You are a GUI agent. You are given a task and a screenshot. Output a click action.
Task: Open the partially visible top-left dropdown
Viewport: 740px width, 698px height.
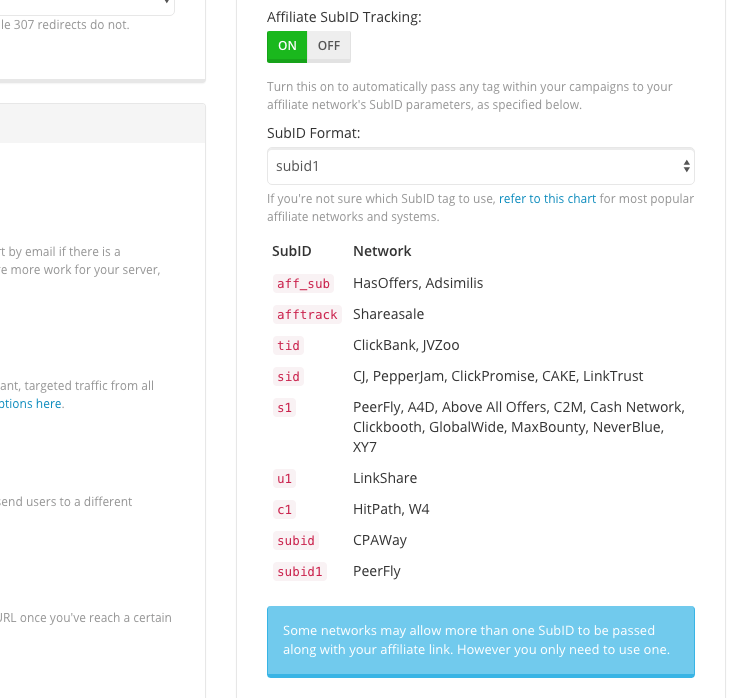point(90,5)
